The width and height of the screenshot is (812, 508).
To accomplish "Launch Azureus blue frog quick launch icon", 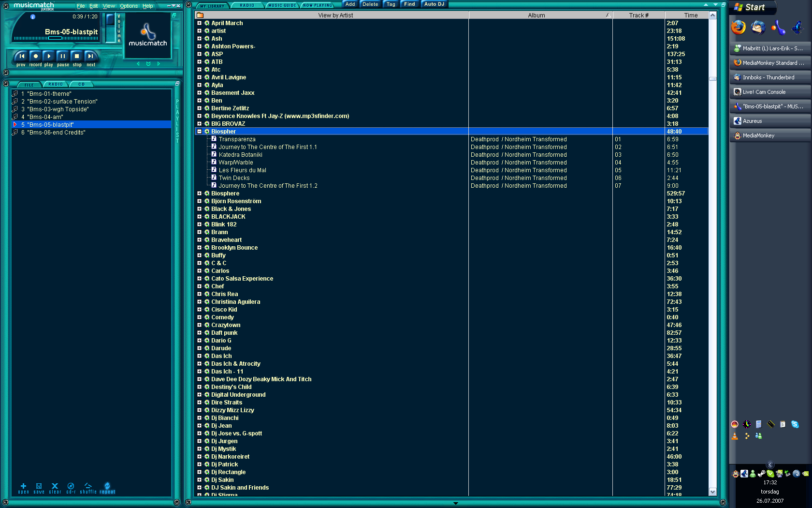I will 797,27.
